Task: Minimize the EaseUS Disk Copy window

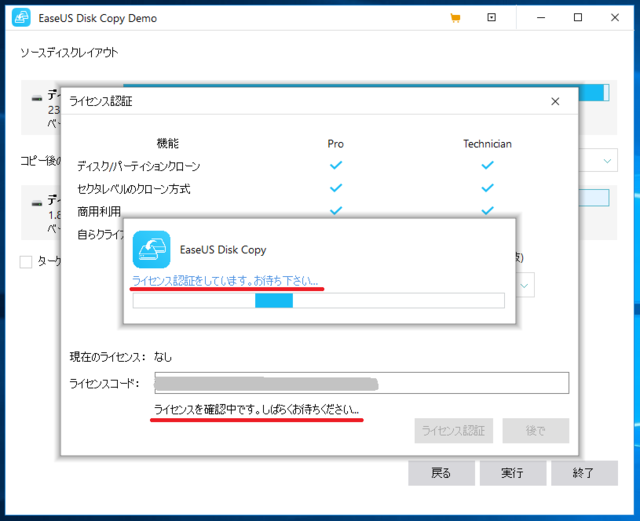Action: 541,18
